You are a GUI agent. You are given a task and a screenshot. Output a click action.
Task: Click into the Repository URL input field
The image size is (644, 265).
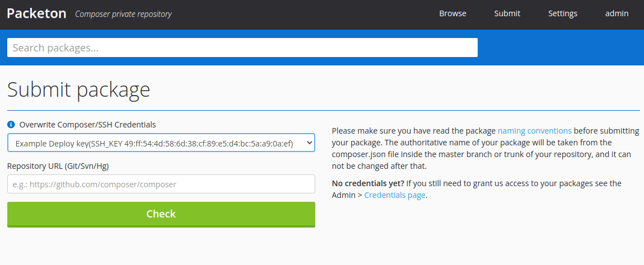161,184
